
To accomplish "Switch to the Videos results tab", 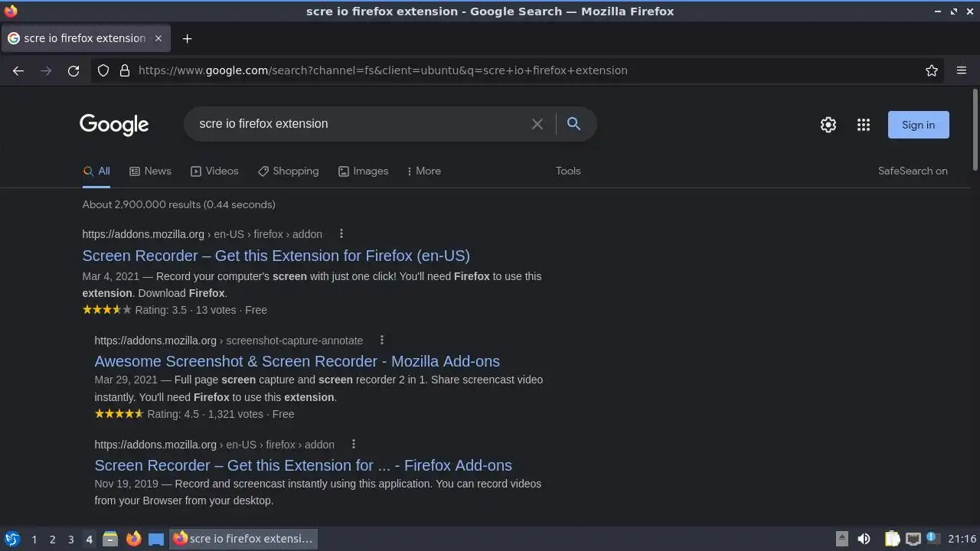I will 214,171.
